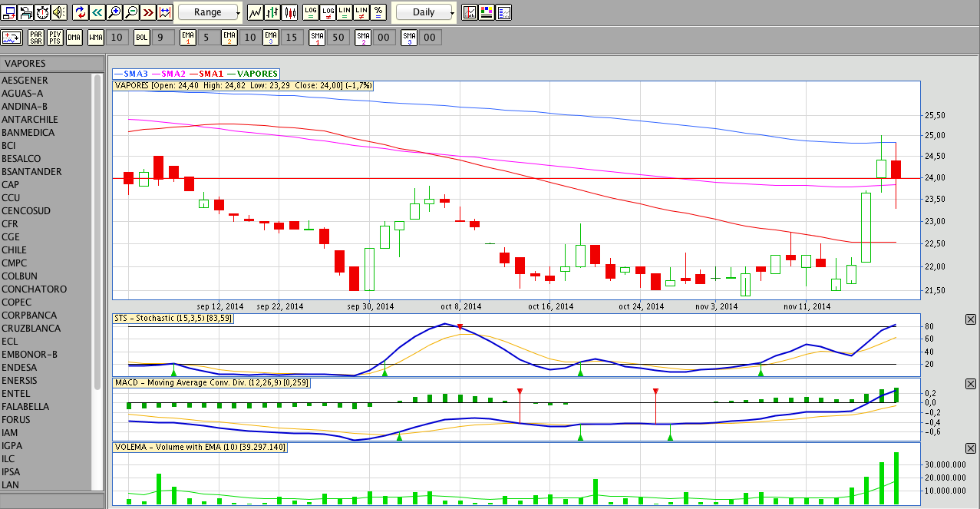This screenshot has height=509, width=980.
Task: Click the zoom in magnifier icon
Action: 114,12
